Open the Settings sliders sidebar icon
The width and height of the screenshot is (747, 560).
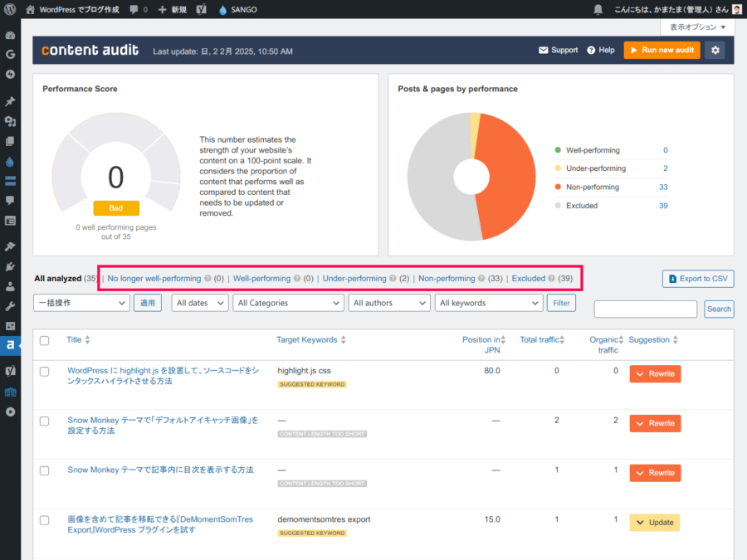click(x=10, y=326)
